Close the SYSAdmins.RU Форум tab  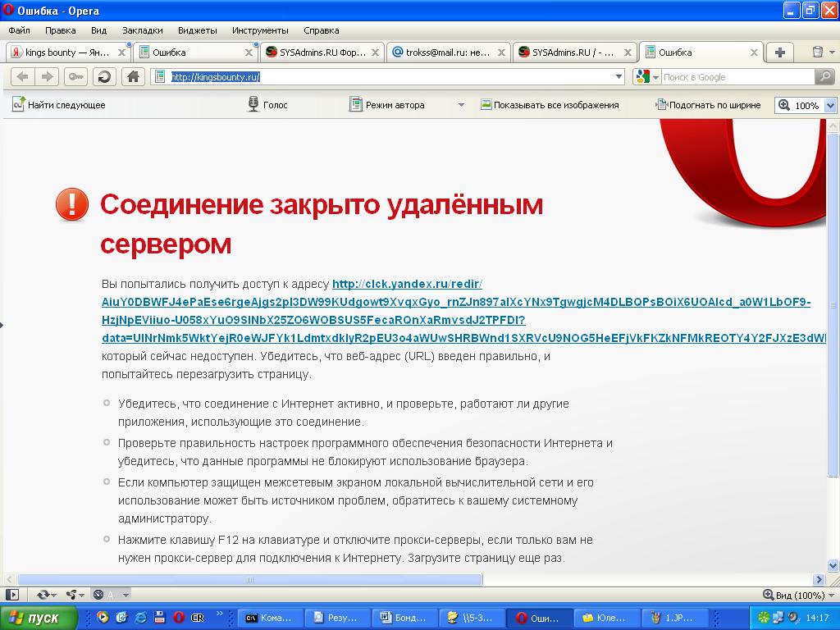[x=375, y=52]
